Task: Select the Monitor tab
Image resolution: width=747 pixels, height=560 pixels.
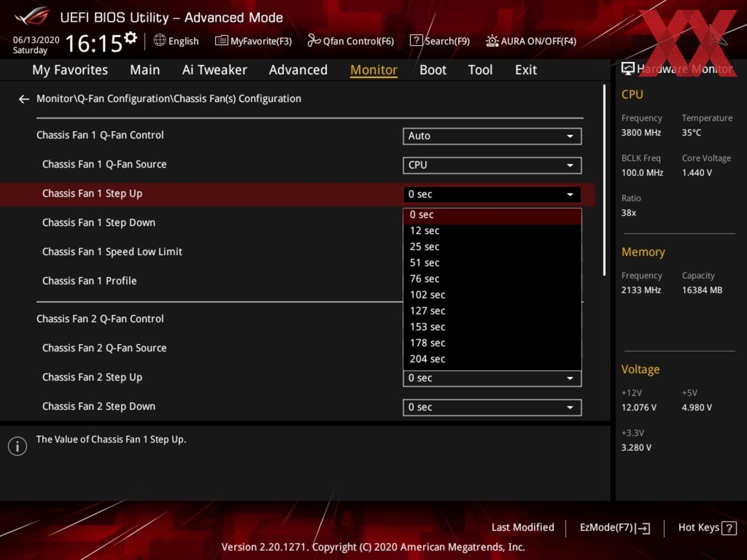Action: click(374, 70)
